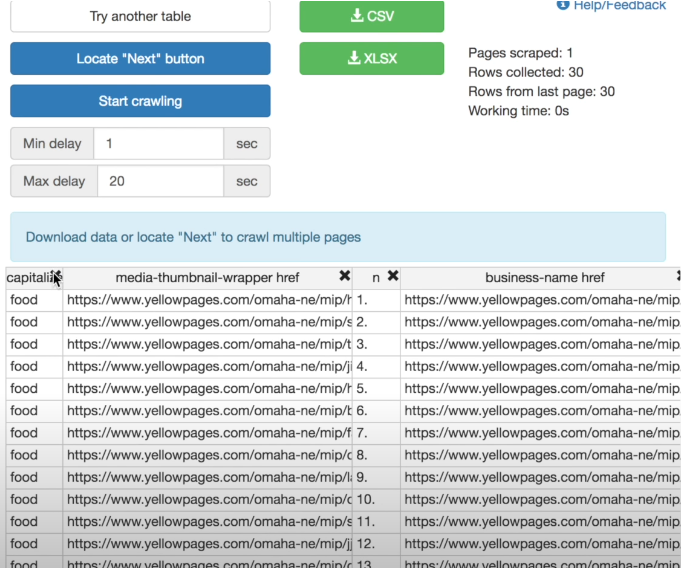Remove the media-thumbnail-wrapper href column
The width and height of the screenshot is (681, 568).
[x=344, y=276]
